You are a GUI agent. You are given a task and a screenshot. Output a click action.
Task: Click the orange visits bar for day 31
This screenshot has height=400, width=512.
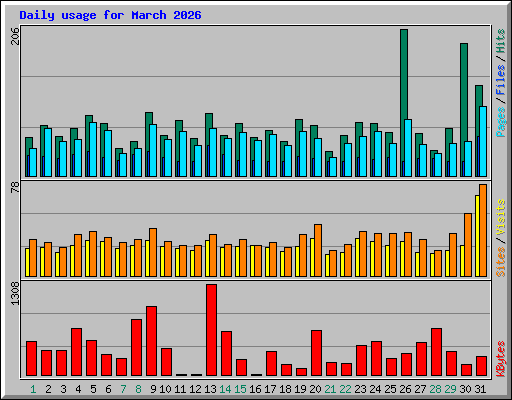coord(483,230)
